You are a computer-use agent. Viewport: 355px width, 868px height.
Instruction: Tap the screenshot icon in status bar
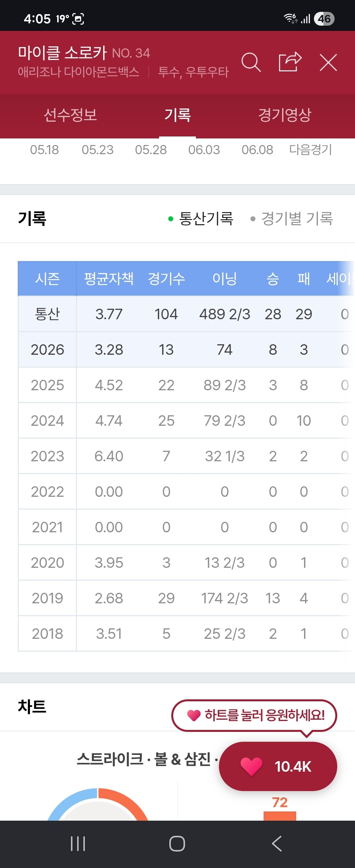(78, 19)
